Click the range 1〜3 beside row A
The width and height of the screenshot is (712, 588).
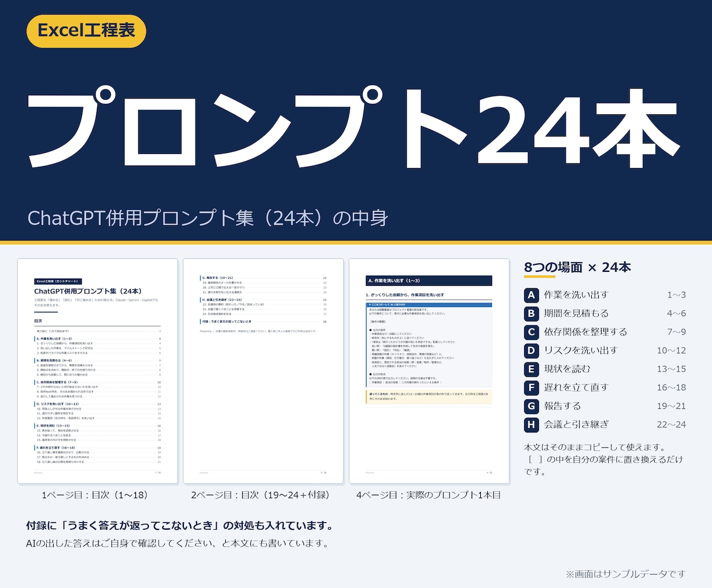676,295
